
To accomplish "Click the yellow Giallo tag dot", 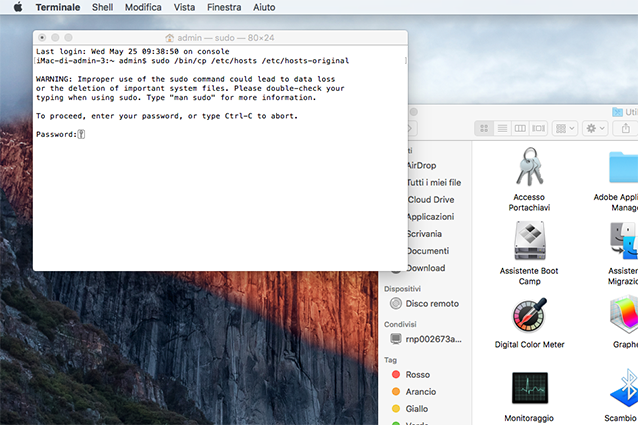I will (395, 409).
